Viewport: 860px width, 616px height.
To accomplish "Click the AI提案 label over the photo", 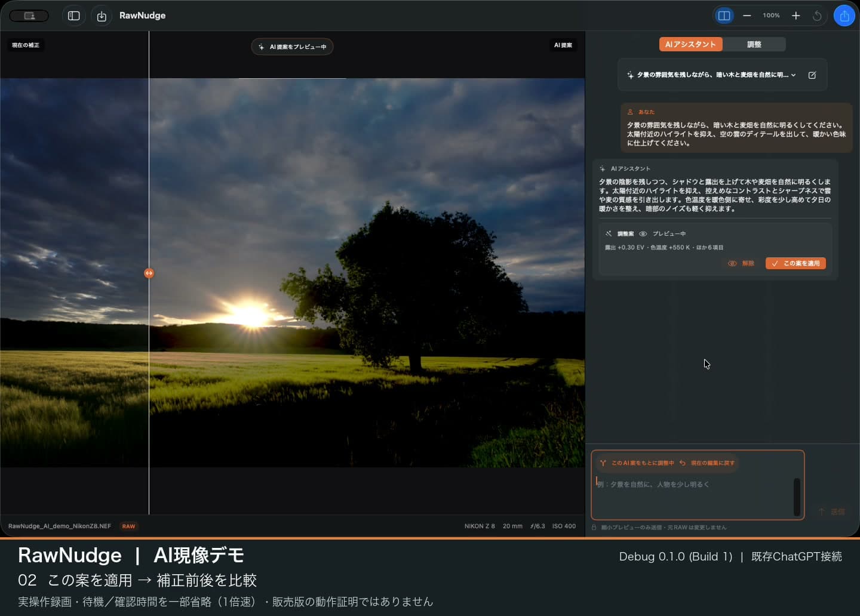I will (x=563, y=45).
